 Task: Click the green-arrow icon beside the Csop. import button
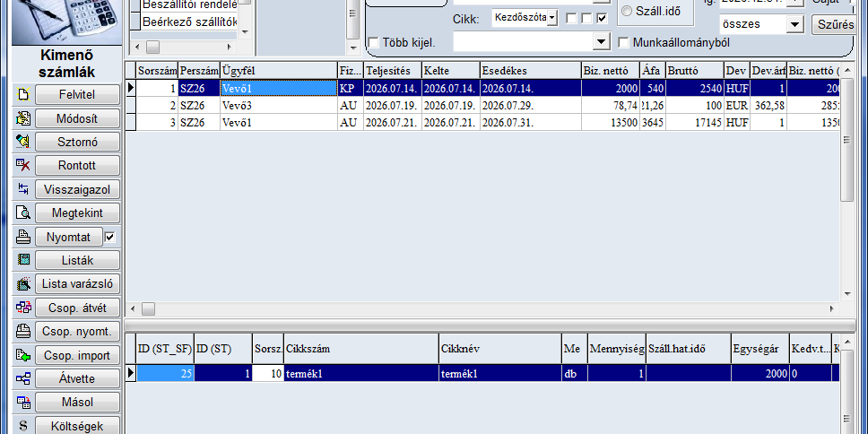tap(22, 355)
